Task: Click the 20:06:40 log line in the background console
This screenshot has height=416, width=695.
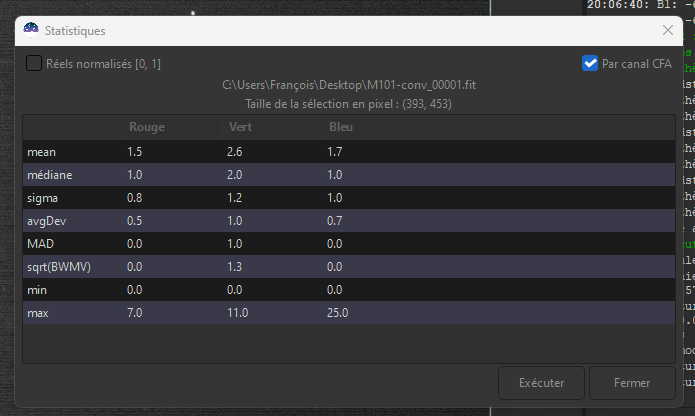Action: point(640,5)
